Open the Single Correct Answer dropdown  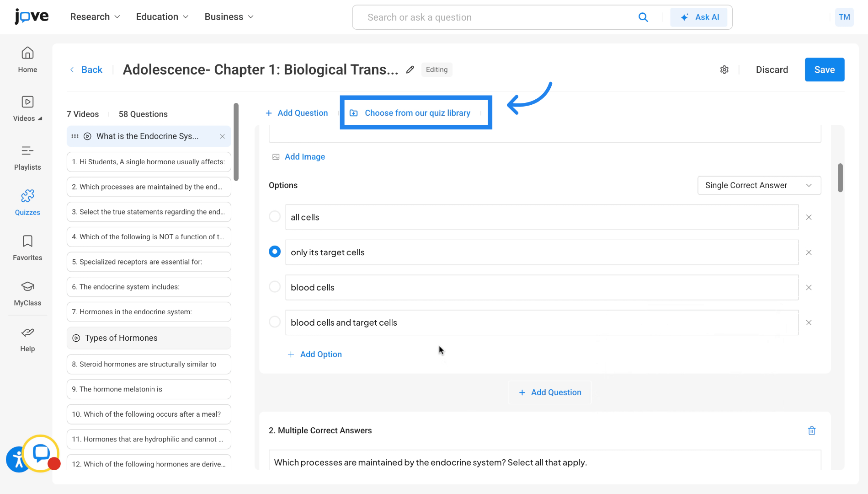point(759,185)
